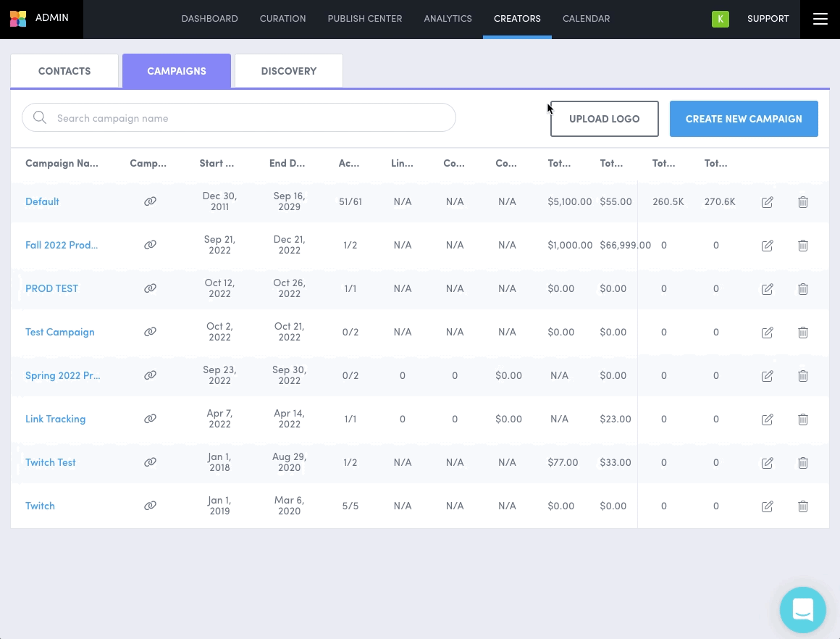Click the edit icon for Default campaign
Viewport: 840px width, 639px height.
pos(767,202)
